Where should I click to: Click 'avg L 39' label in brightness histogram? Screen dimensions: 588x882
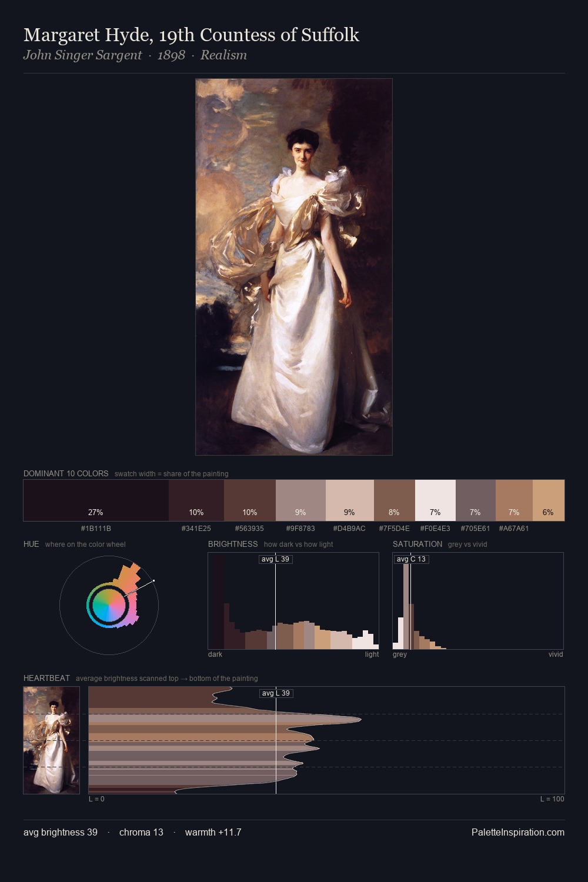tap(276, 559)
